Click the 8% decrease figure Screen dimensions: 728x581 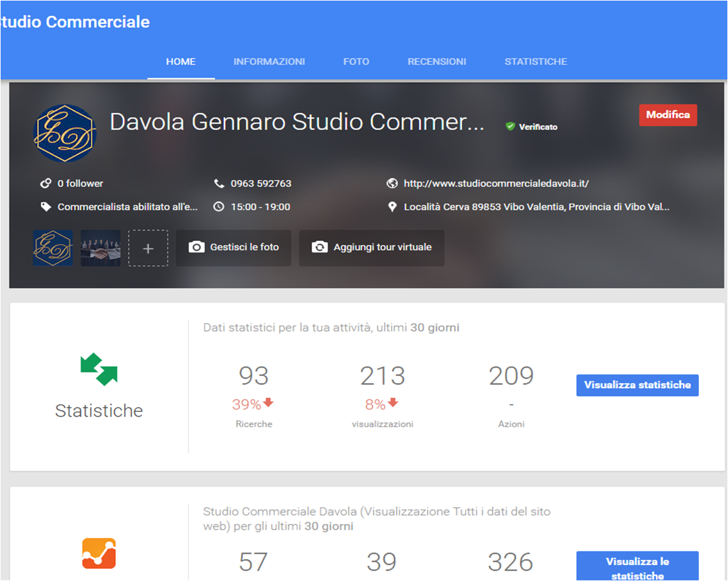[x=375, y=404]
